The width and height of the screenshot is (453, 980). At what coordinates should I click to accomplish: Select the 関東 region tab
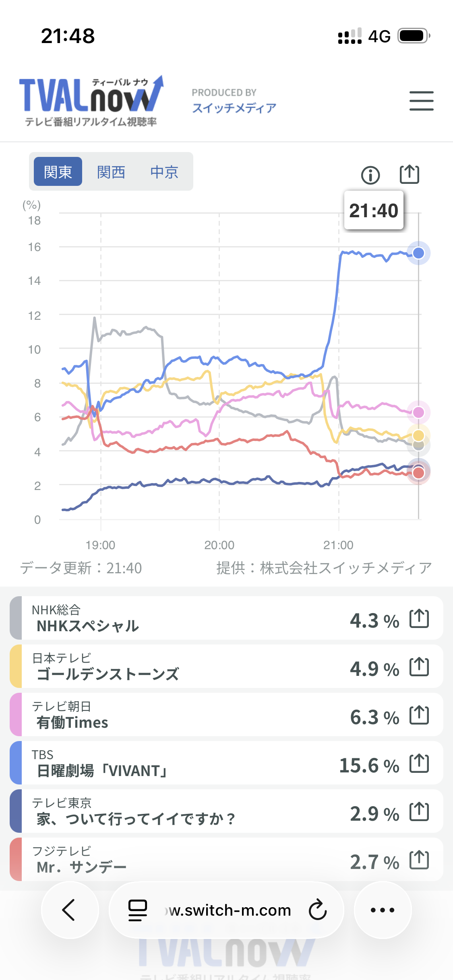pyautogui.click(x=58, y=172)
